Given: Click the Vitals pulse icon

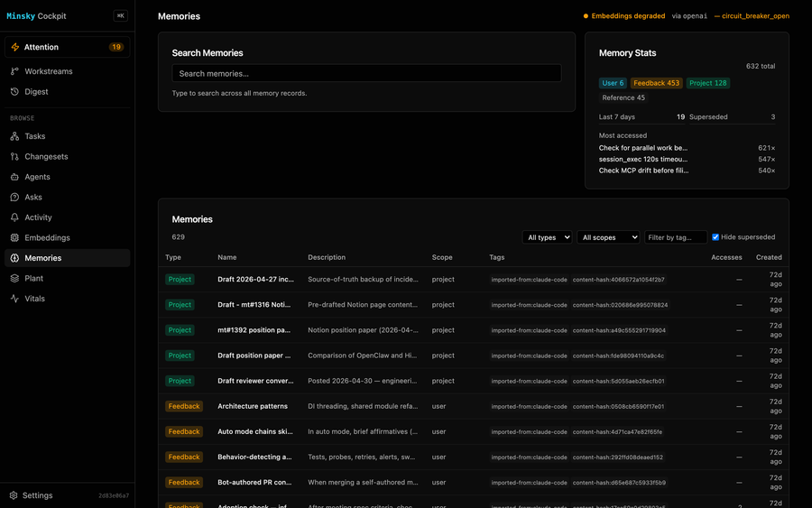Looking at the screenshot, I should point(14,299).
